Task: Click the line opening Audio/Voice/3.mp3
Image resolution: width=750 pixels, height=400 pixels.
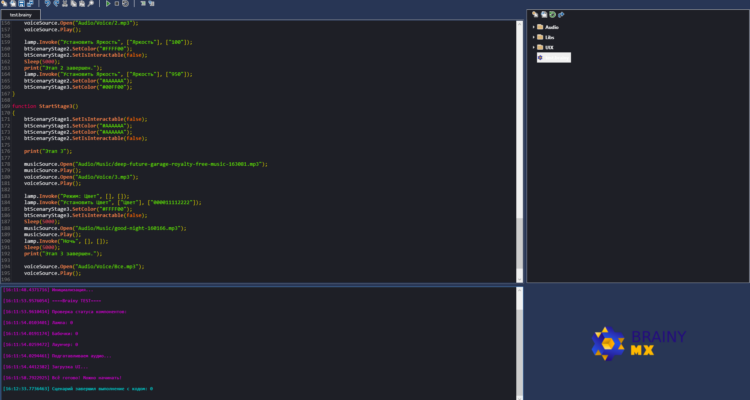Action: (x=81, y=177)
